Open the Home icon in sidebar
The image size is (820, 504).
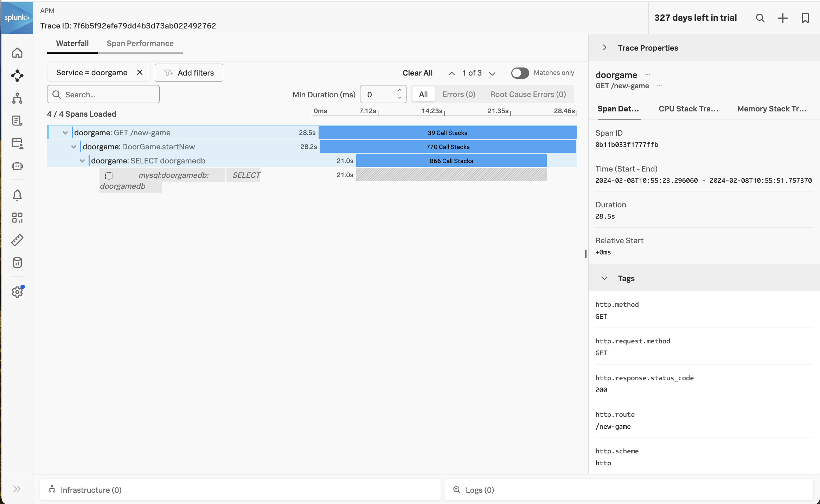point(17,53)
